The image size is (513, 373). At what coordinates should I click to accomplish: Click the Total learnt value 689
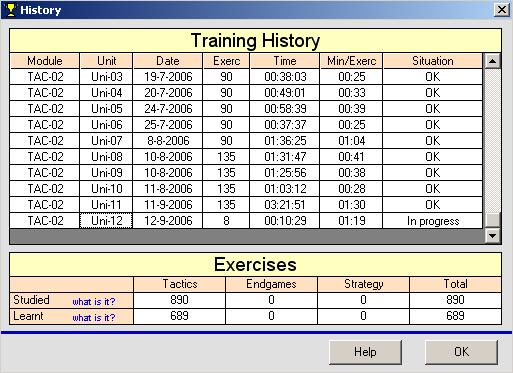tap(455, 316)
